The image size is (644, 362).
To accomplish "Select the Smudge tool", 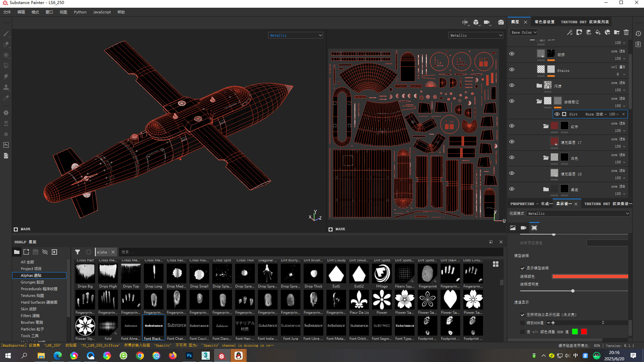I will (6, 76).
